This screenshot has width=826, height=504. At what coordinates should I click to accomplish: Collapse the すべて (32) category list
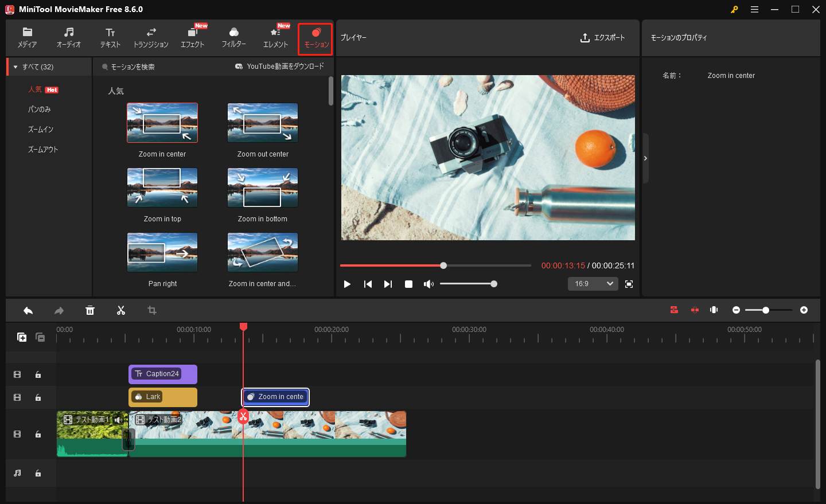(15, 67)
